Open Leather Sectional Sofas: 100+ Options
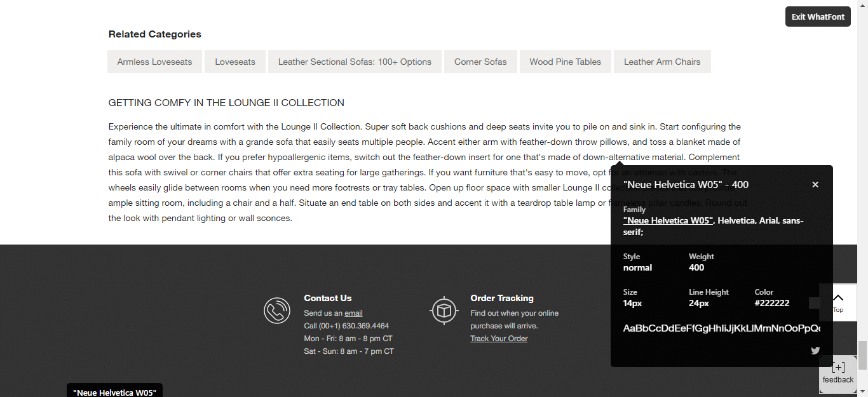The height and width of the screenshot is (397, 868). [x=355, y=62]
